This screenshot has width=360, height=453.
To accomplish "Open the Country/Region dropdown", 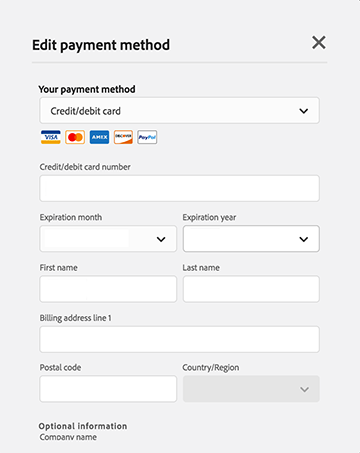I will pos(251,389).
